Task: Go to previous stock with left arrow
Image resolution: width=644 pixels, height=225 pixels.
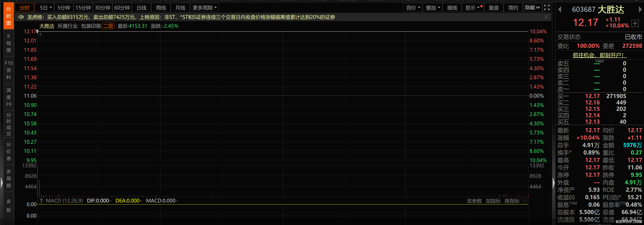Action: pyautogui.click(x=560, y=10)
